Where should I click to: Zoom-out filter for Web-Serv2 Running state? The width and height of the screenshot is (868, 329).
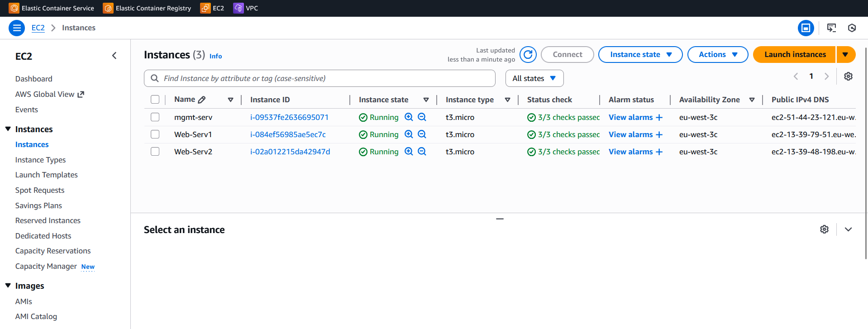(x=422, y=151)
